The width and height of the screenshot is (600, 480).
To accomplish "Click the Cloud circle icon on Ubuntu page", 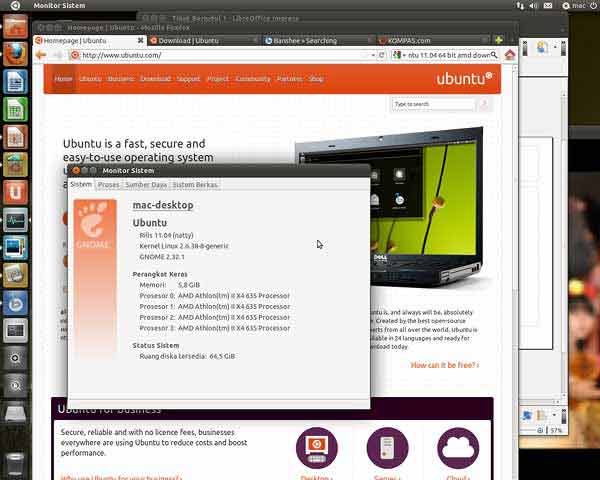I will [x=458, y=448].
